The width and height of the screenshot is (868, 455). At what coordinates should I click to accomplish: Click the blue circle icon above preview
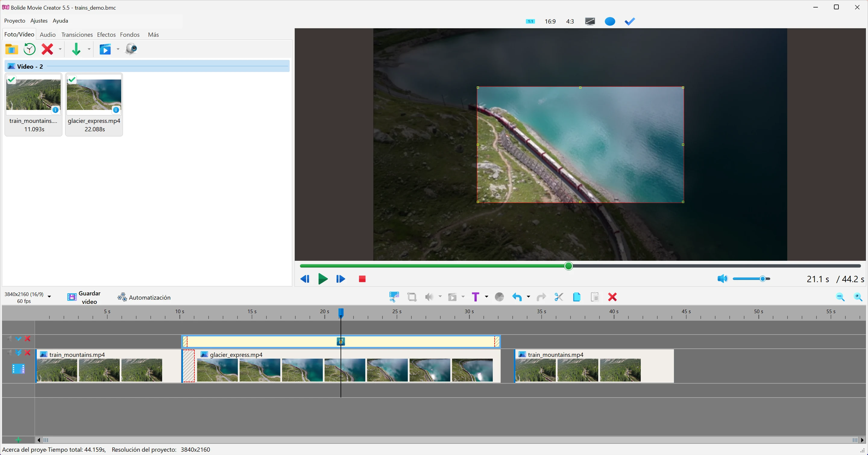(610, 22)
